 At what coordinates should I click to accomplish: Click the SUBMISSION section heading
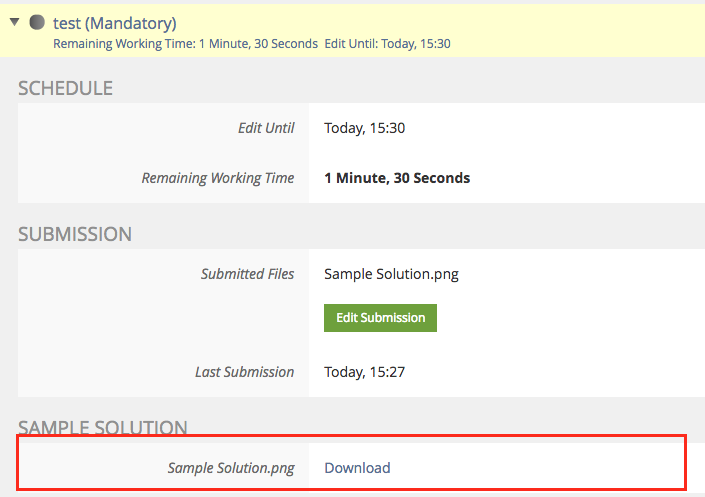click(75, 234)
